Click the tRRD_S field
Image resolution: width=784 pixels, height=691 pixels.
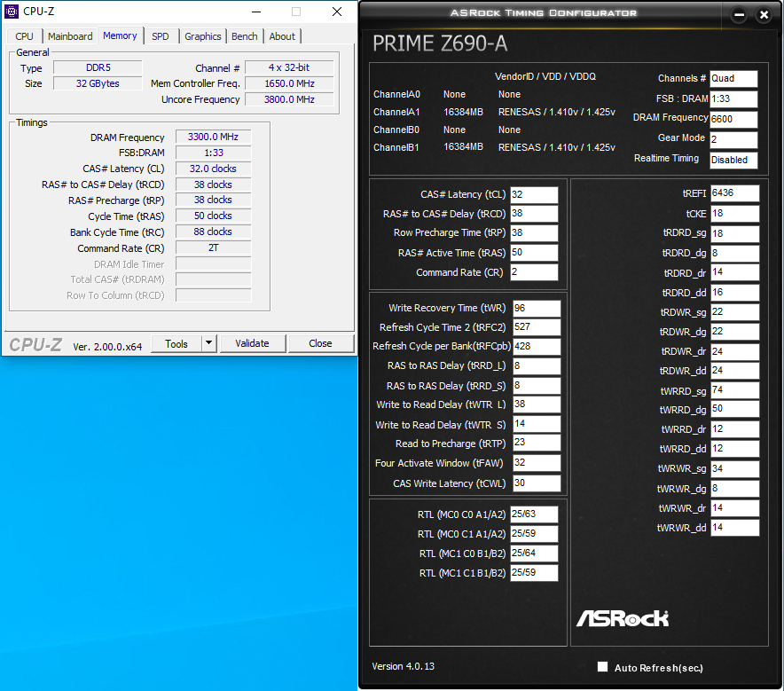point(537,386)
